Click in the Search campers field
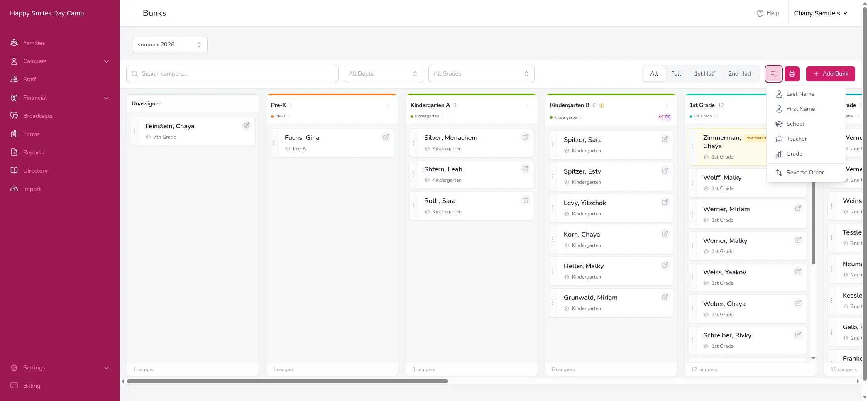Image resolution: width=868 pixels, height=401 pixels. coord(232,74)
